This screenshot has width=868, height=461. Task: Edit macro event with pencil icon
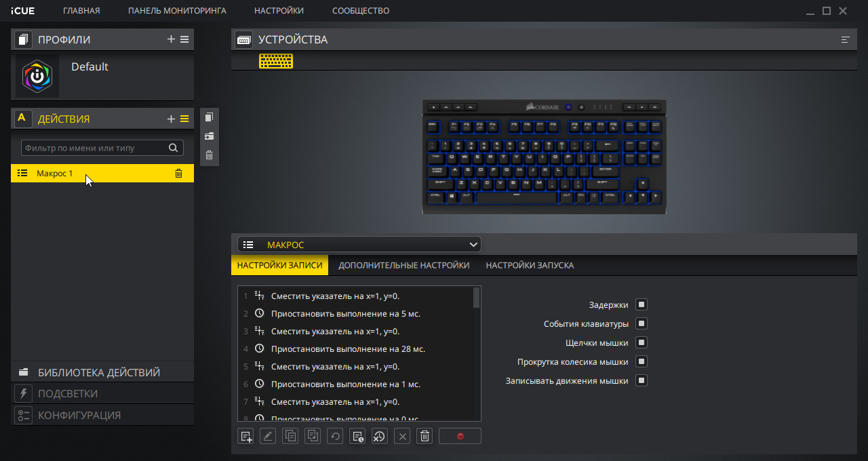[x=268, y=436]
